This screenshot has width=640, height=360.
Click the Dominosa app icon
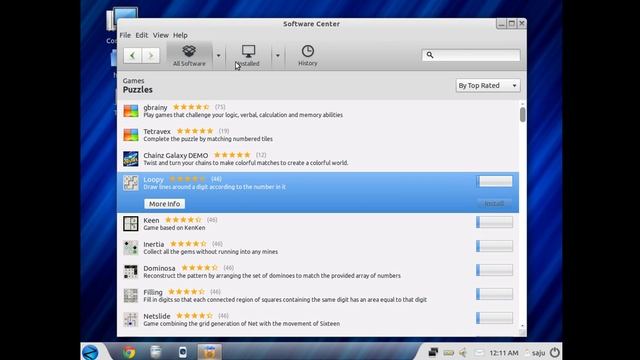pos(131,272)
